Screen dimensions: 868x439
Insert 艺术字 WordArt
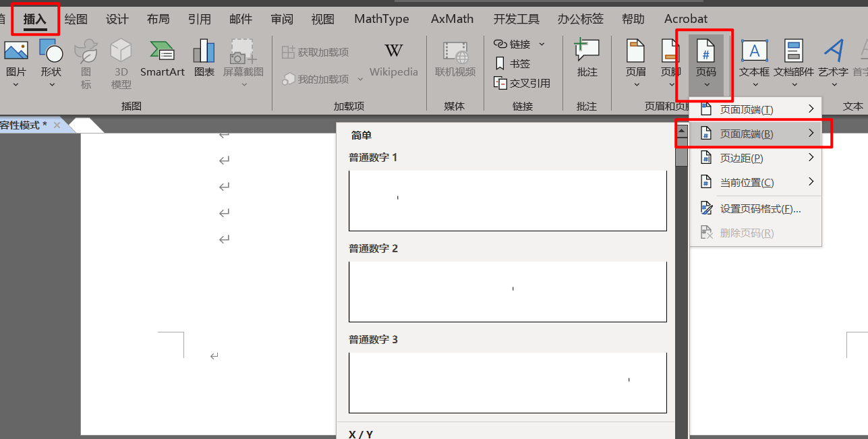point(834,63)
